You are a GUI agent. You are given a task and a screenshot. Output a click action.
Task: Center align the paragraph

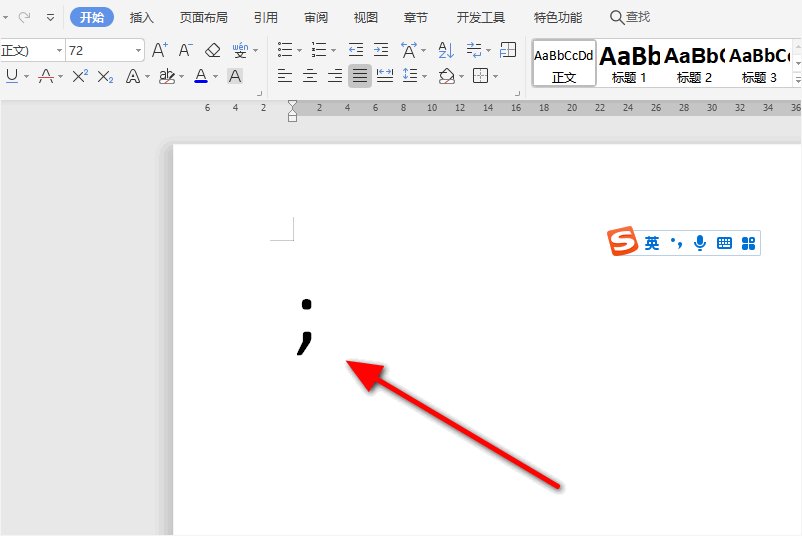click(x=310, y=76)
